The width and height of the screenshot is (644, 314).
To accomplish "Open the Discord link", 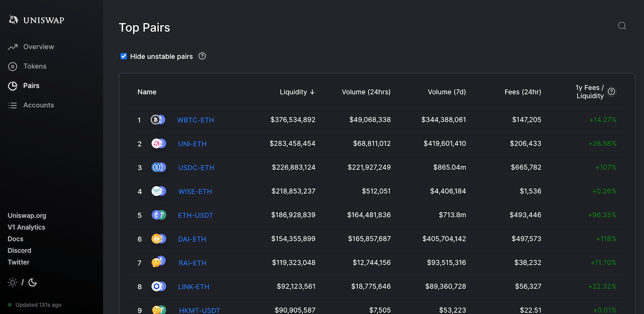I will point(19,251).
